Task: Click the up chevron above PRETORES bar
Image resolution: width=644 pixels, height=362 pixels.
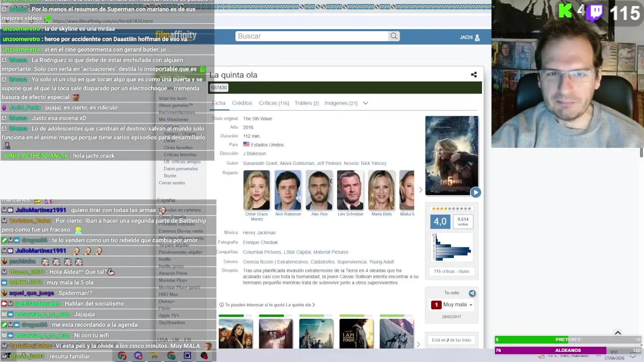Action: click(618, 332)
